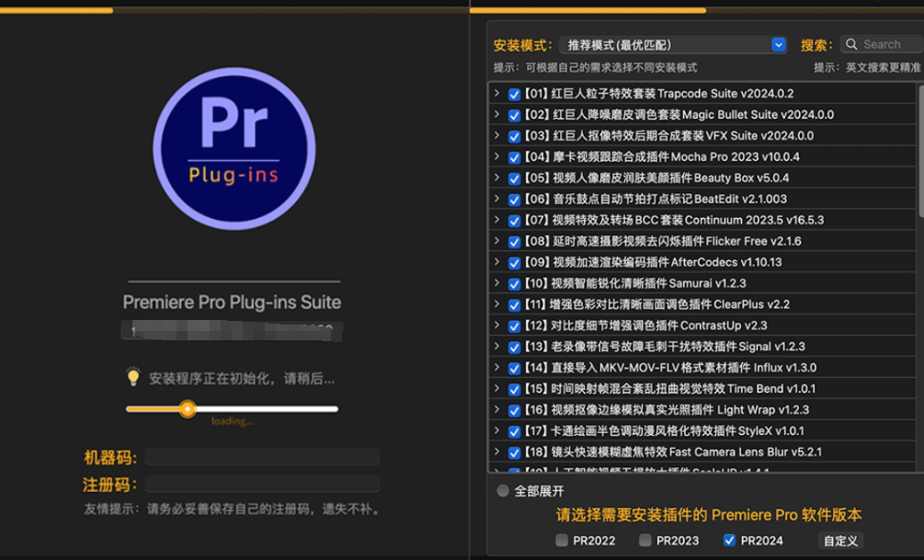The height and width of the screenshot is (560, 924).
Task: Select 【08】 Flicker Free v2.1.6 text
Action: pyautogui.click(x=662, y=241)
